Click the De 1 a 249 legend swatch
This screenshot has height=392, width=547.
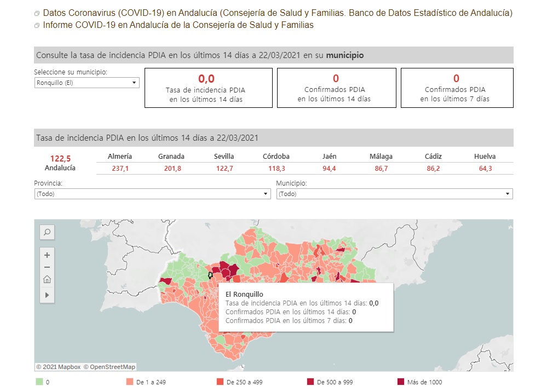130,382
